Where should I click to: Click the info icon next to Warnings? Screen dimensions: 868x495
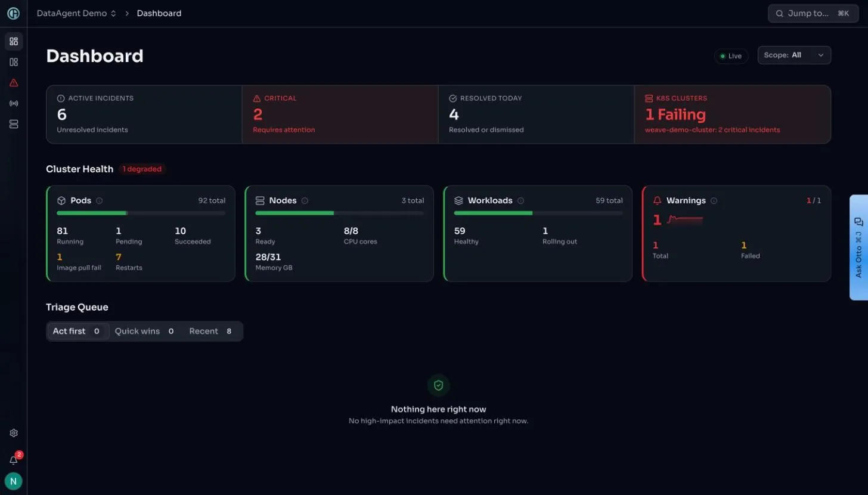point(714,201)
